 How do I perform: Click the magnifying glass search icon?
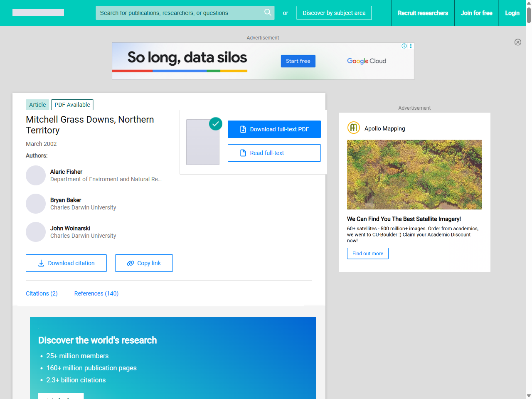[x=268, y=12]
